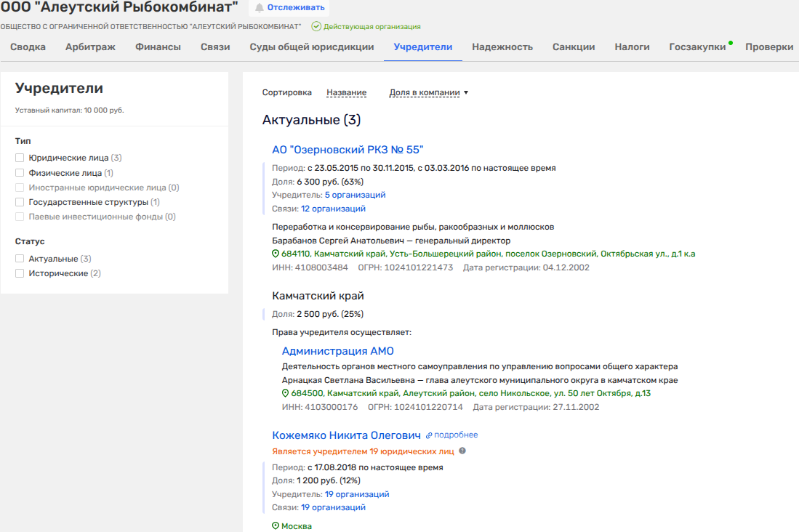799x532 pixels.
Task: Click the chain link icon beside подробнее
Action: click(x=429, y=435)
